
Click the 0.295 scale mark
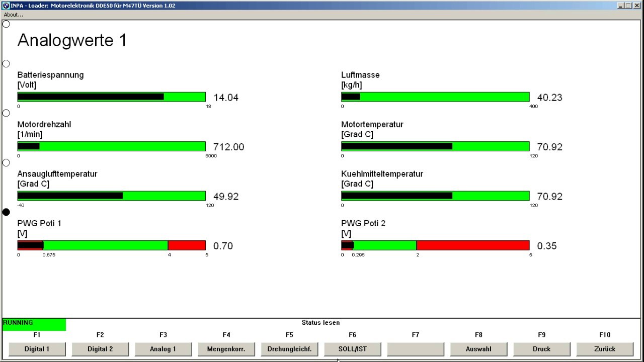[358, 255]
